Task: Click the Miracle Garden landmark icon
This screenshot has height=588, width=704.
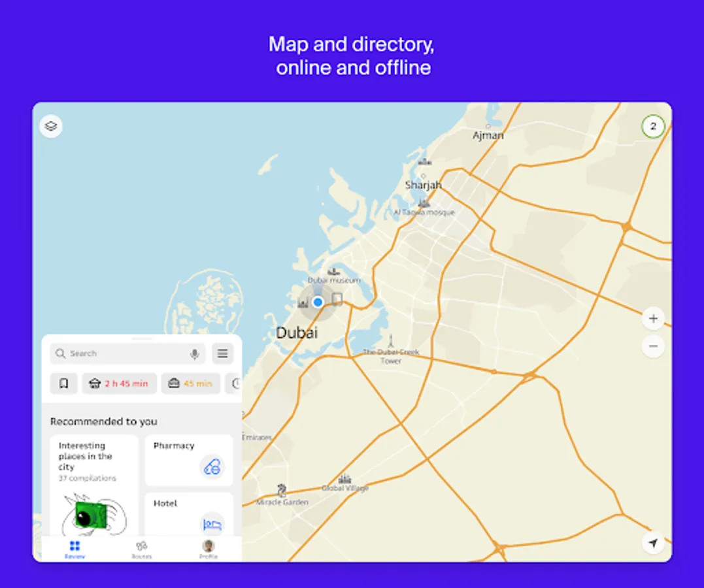Action: 282,491
